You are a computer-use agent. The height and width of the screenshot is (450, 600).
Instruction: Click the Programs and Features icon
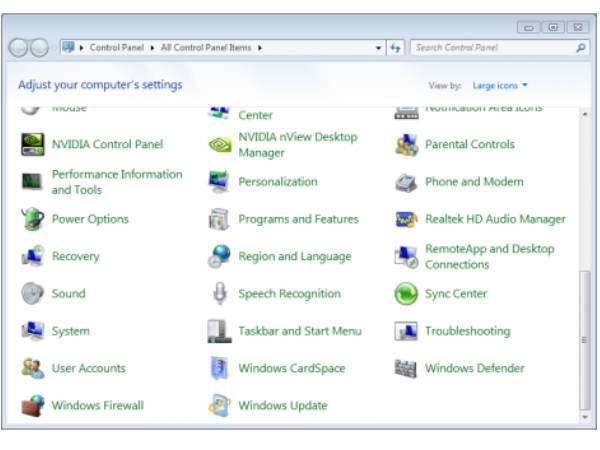[219, 219]
